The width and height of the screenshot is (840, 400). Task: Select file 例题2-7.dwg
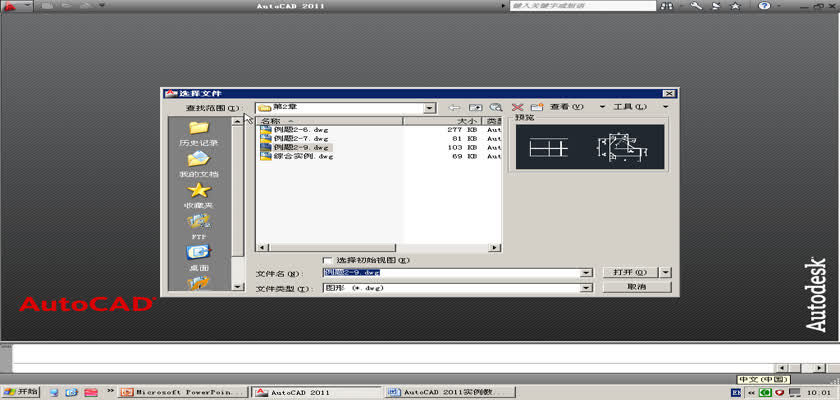[301, 139]
